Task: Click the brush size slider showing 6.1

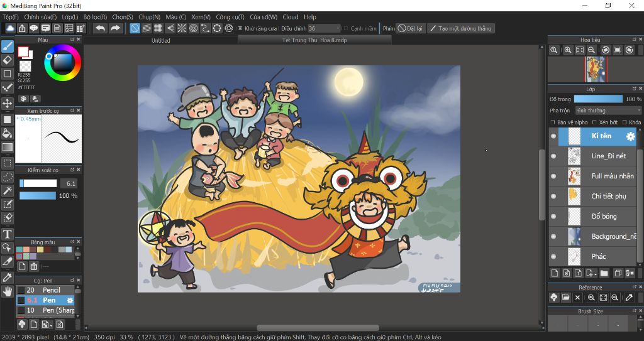Action: tap(38, 183)
